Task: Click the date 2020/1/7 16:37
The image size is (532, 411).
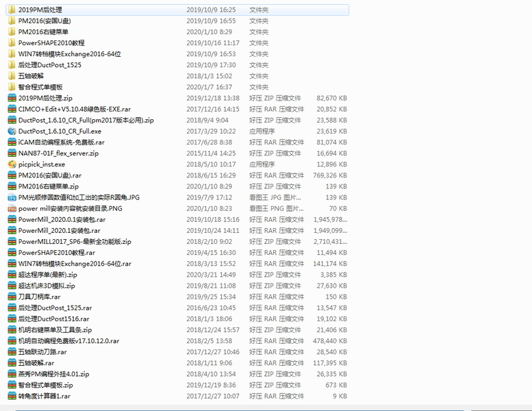Action: [209, 87]
